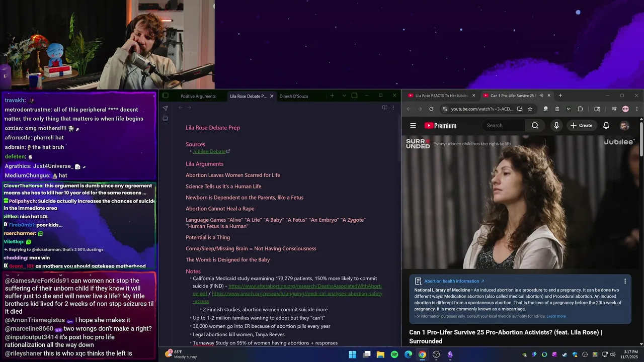Click heading Abortion Cannot Heal a Rape
This screenshot has width=644, height=362.
tap(220, 209)
